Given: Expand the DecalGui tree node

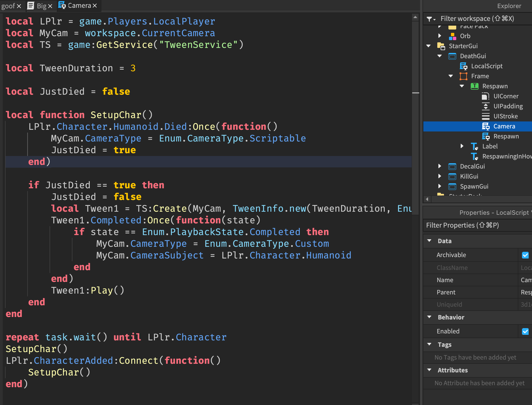Looking at the screenshot, I should [x=440, y=166].
